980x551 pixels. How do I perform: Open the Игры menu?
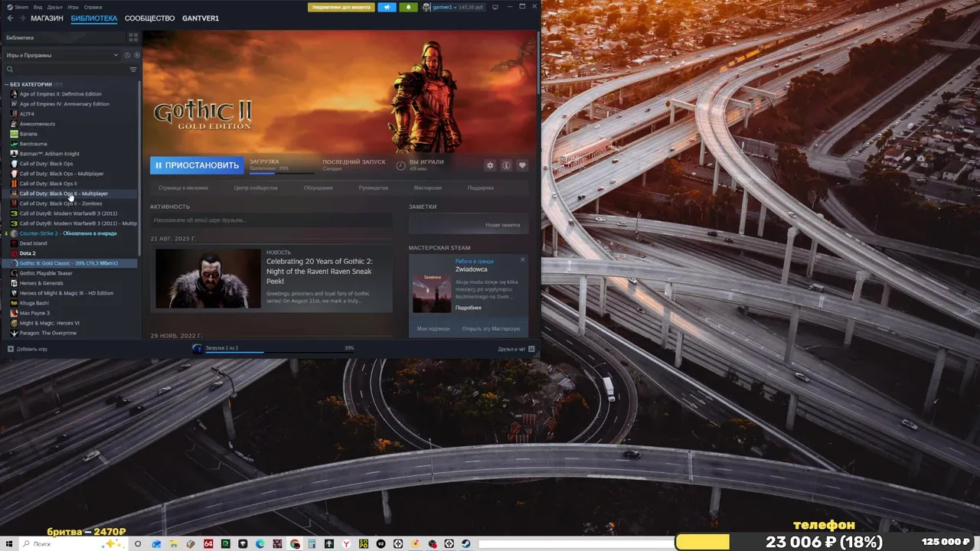coord(73,7)
